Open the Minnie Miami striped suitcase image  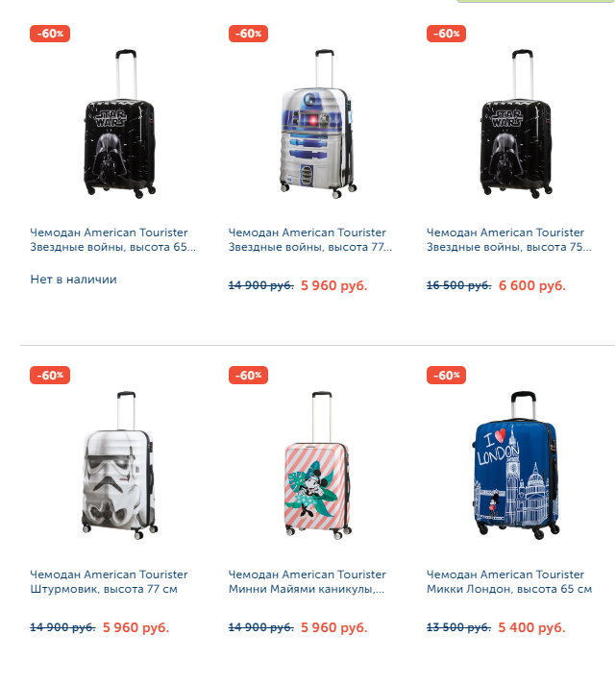[318, 465]
